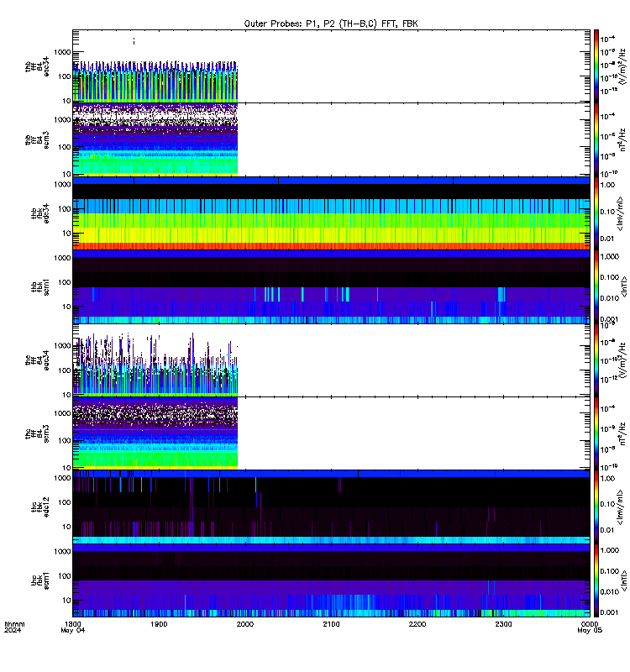Viewport: 630px width, 672px height.
Task: Click the color bar beside thb fbk scm1 panel
Action: pos(596,286)
